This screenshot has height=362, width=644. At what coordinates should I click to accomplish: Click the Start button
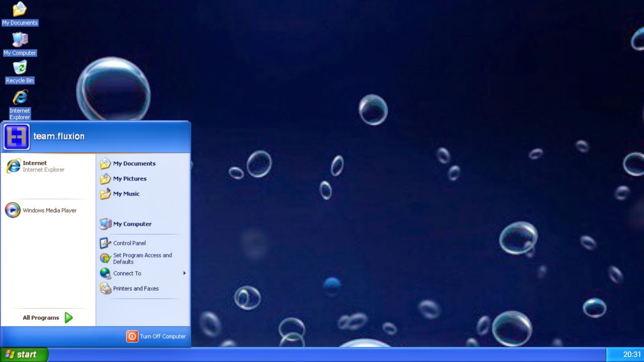pos(23,354)
